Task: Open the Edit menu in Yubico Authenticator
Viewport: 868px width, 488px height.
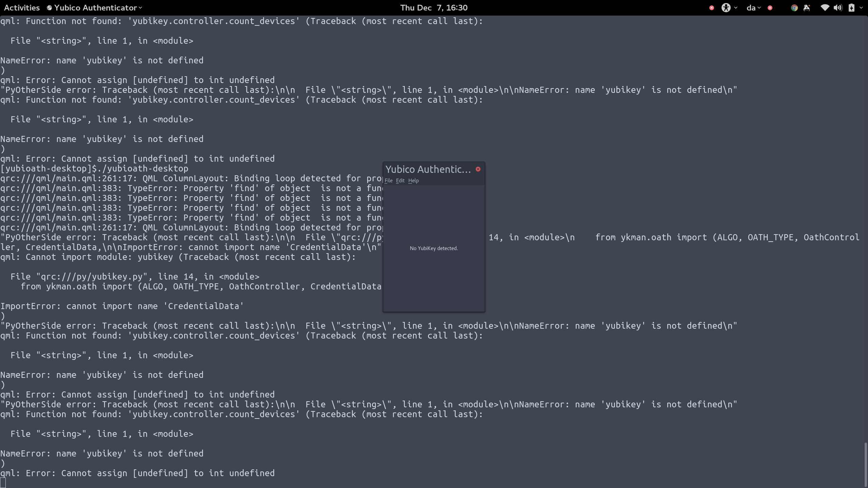Action: point(400,181)
